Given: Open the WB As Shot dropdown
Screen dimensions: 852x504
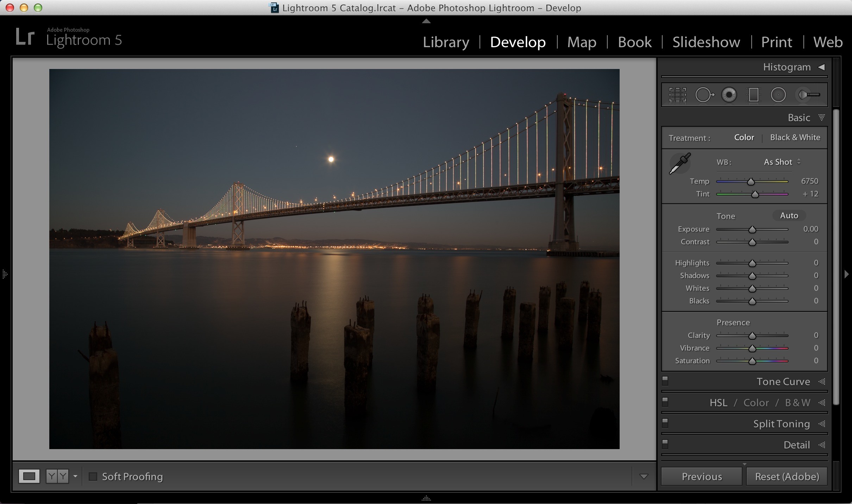Looking at the screenshot, I should 782,162.
